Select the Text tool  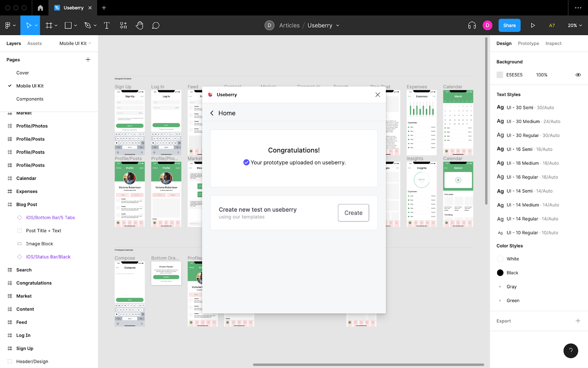coord(107,25)
